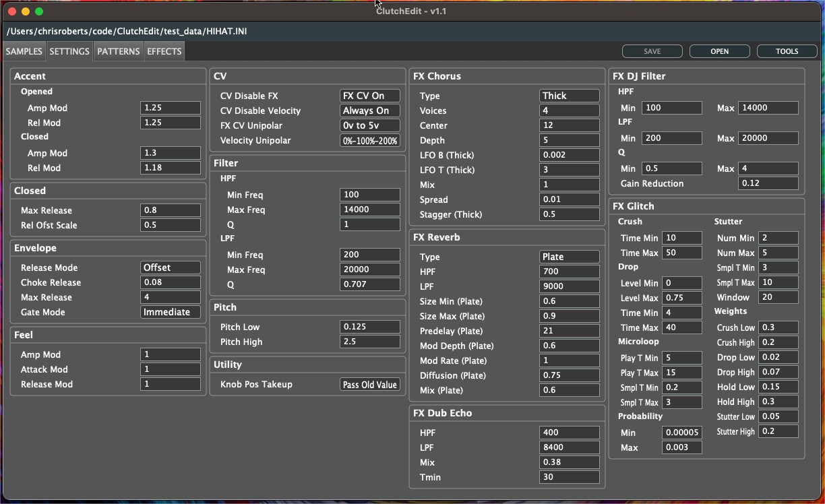Click the Stutter High weight field

pyautogui.click(x=778, y=431)
